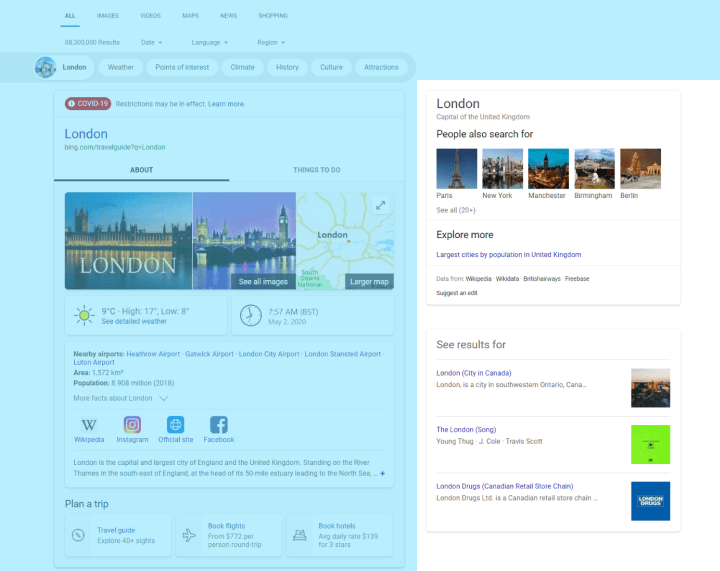This screenshot has height=571, width=720.
Task: Open the Date filter dropdown
Action: pyautogui.click(x=151, y=43)
